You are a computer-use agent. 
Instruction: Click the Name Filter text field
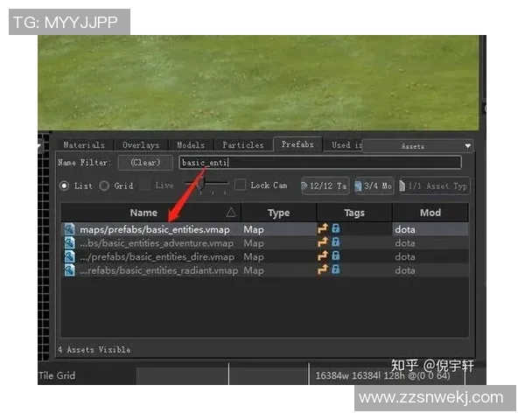click(319, 163)
